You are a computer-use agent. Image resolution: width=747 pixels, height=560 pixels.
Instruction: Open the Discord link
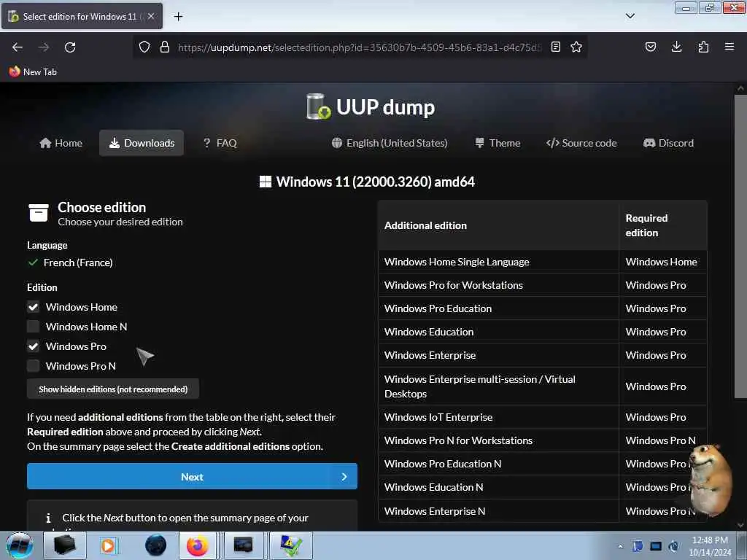[x=668, y=143]
